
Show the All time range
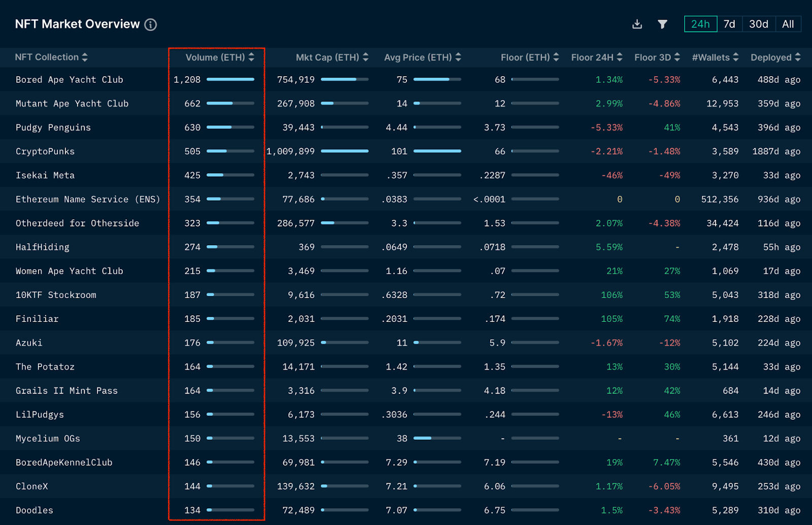point(788,24)
